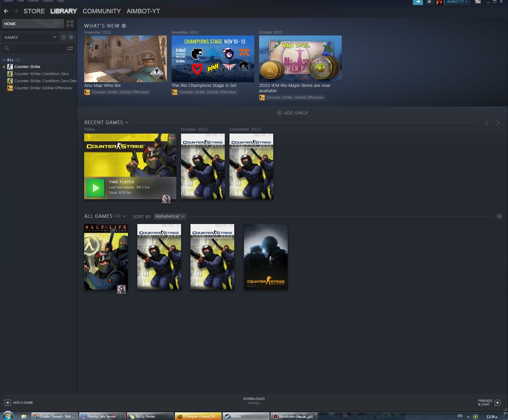Go back with the left arrow
The width and height of the screenshot is (508, 420).
[x=6, y=11]
